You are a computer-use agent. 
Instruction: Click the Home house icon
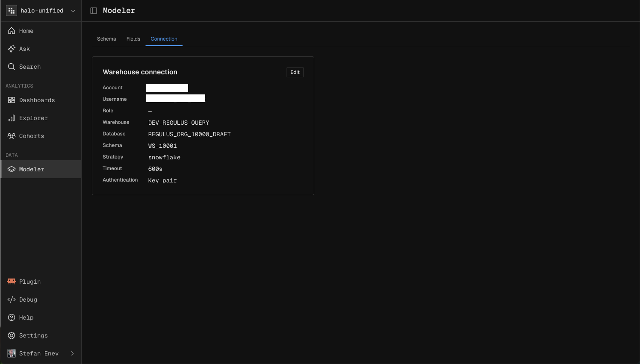point(12,31)
